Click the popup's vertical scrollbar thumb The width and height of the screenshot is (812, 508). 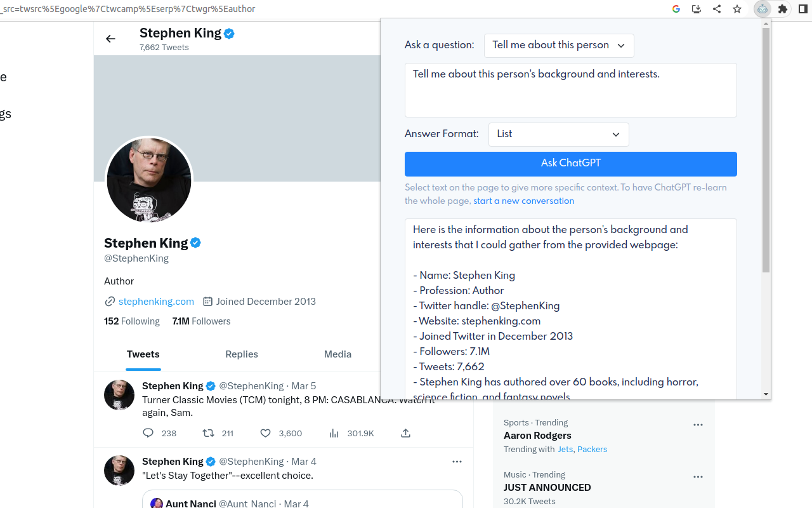pyautogui.click(x=766, y=150)
